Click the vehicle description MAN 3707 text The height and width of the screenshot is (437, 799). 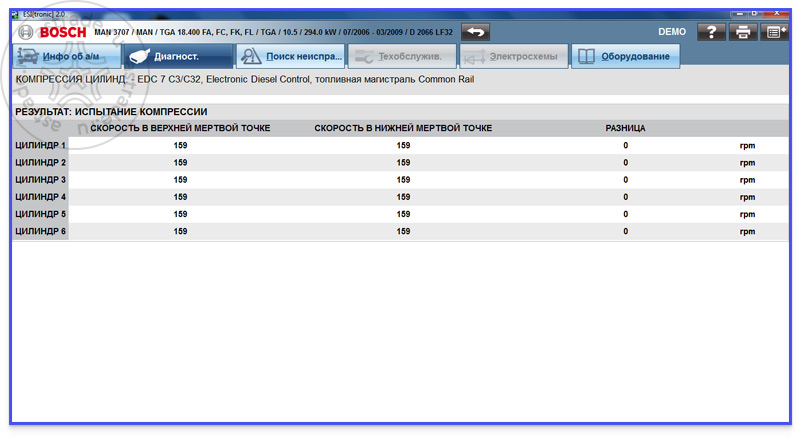pyautogui.click(x=273, y=32)
